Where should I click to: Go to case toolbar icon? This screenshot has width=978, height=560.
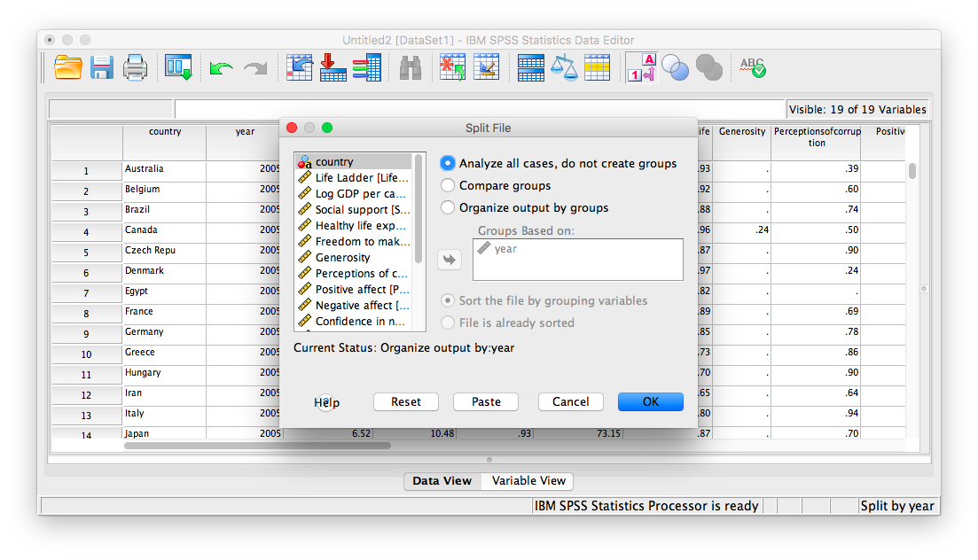pos(300,67)
